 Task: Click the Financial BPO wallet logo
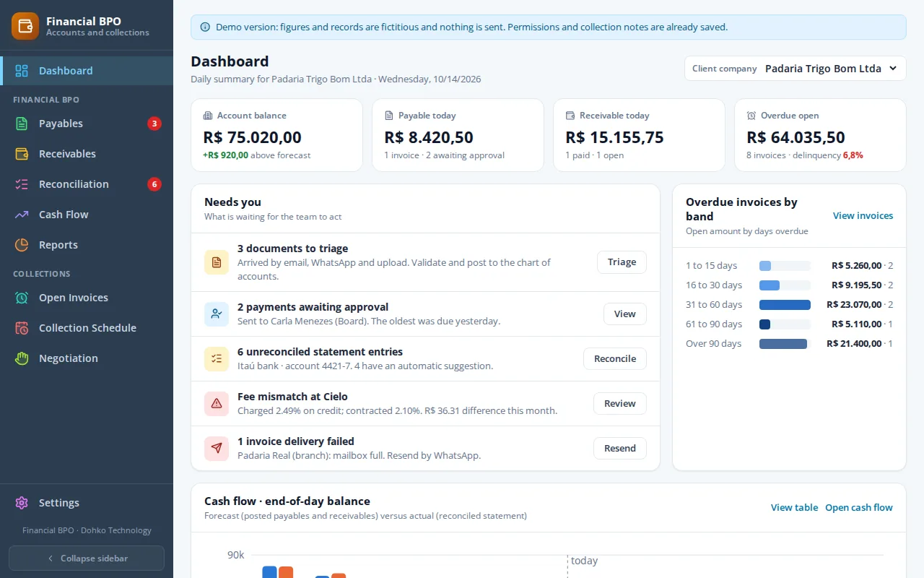point(25,26)
